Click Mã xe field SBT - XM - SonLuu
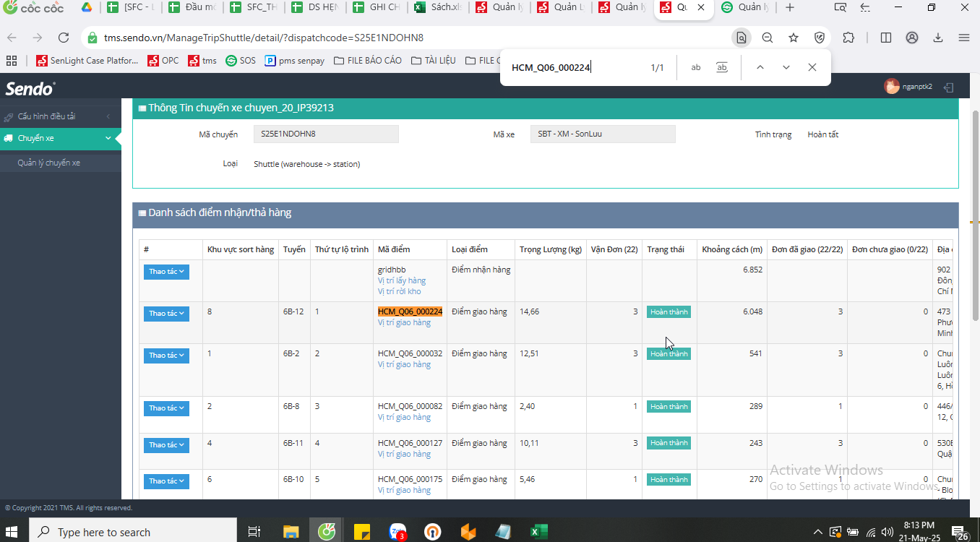This screenshot has height=542, width=980. (x=603, y=134)
